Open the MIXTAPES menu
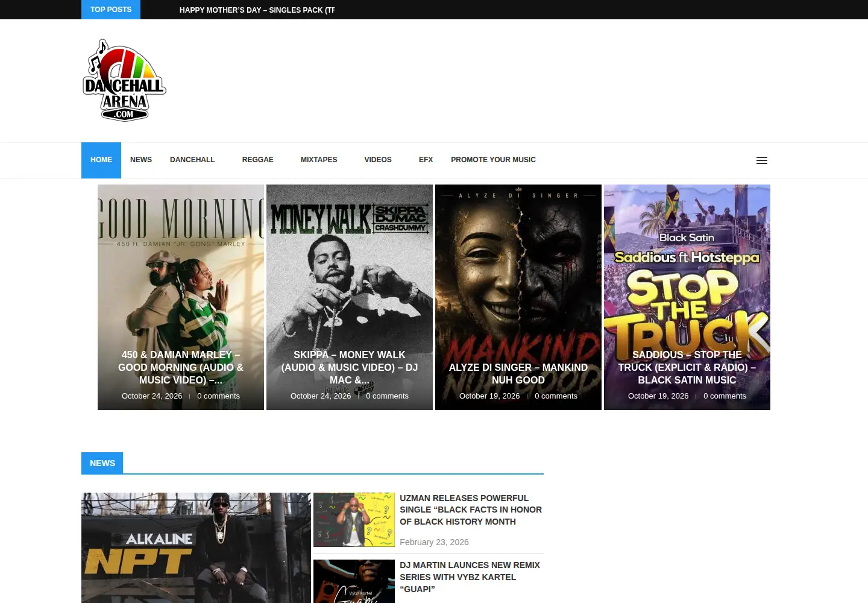The height and width of the screenshot is (603, 868). click(319, 160)
